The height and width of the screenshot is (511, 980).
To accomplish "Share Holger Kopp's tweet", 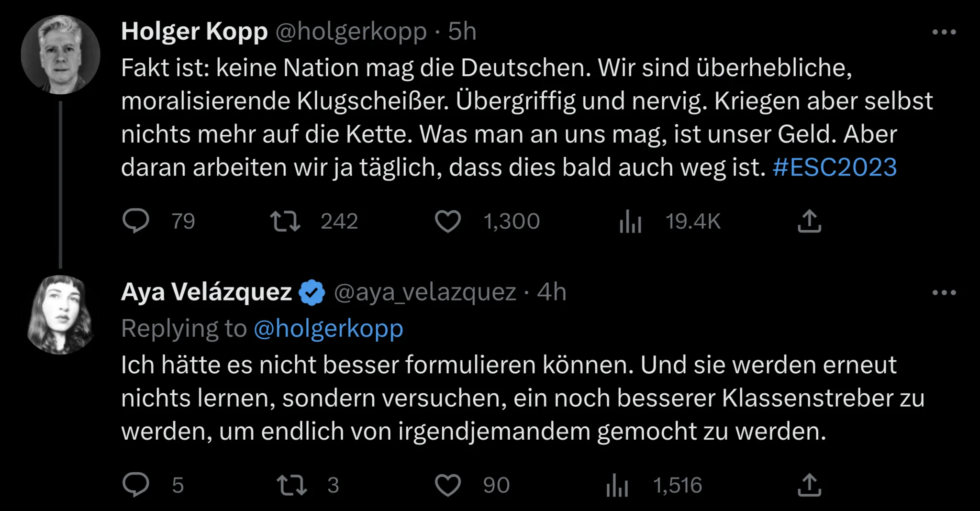I will pos(809,221).
